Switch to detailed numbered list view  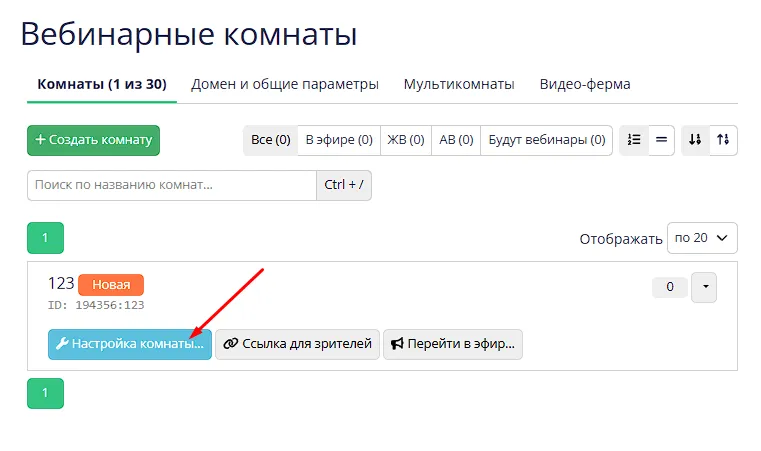click(633, 140)
